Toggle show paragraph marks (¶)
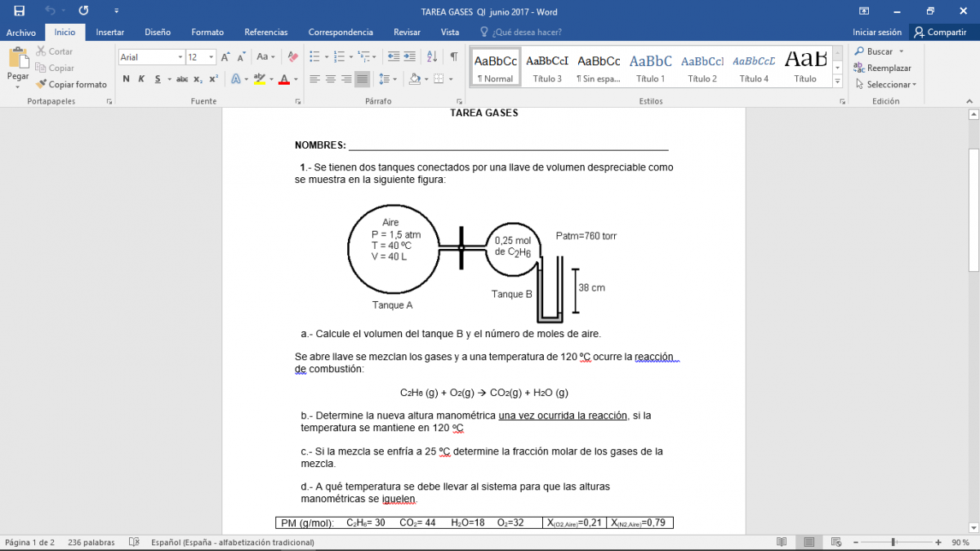 coord(454,57)
